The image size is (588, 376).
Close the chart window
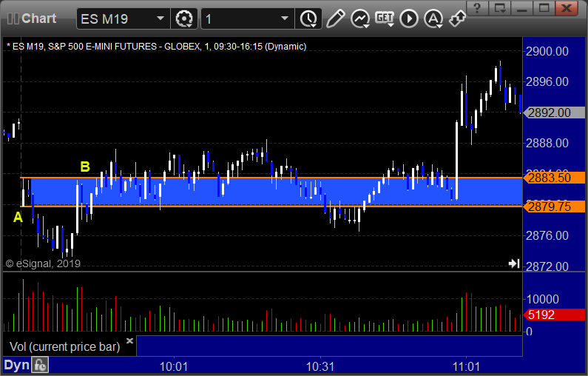tap(567, 8)
